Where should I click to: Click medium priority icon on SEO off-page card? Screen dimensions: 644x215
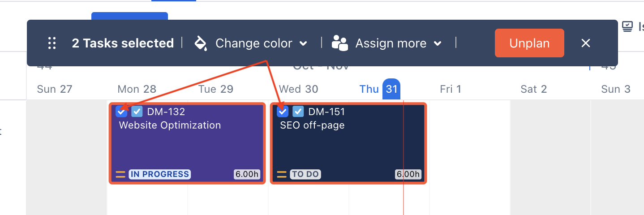tap(282, 174)
